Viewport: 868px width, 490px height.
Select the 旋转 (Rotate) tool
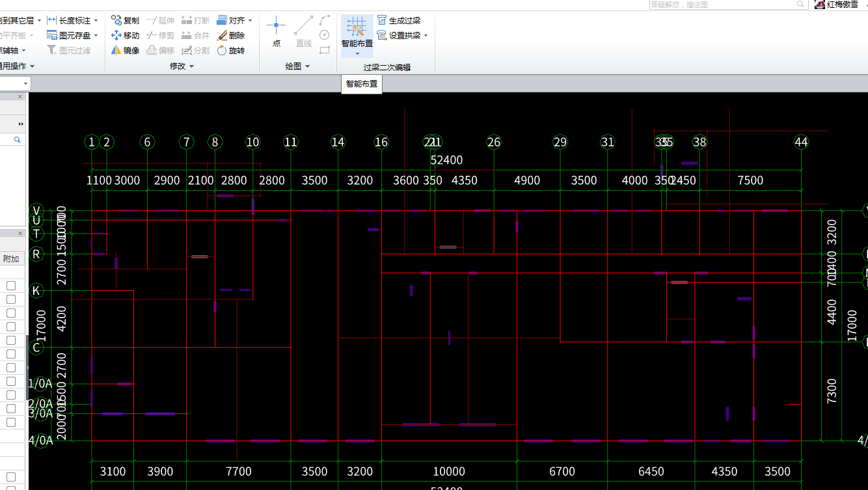231,50
